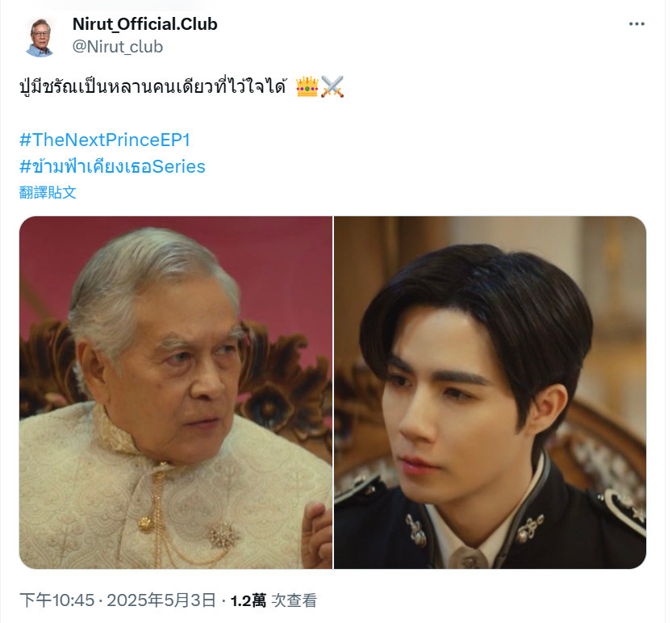Image resolution: width=672 pixels, height=623 pixels.
Task: Click the 下午10:45 timestamp
Action: point(57,600)
